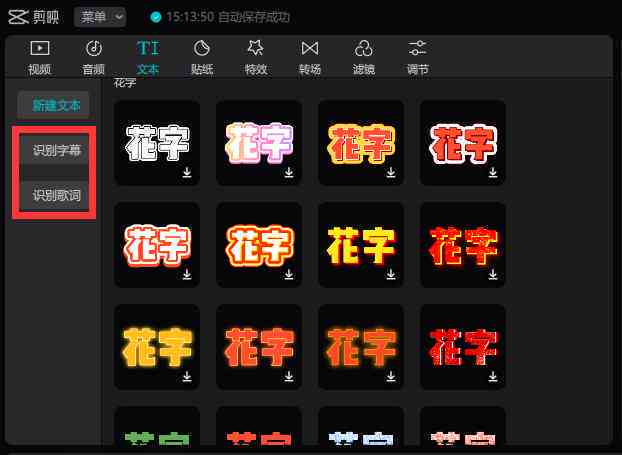The width and height of the screenshot is (622, 455).
Task: Select the 文本 (text) tab
Action: click(x=148, y=58)
